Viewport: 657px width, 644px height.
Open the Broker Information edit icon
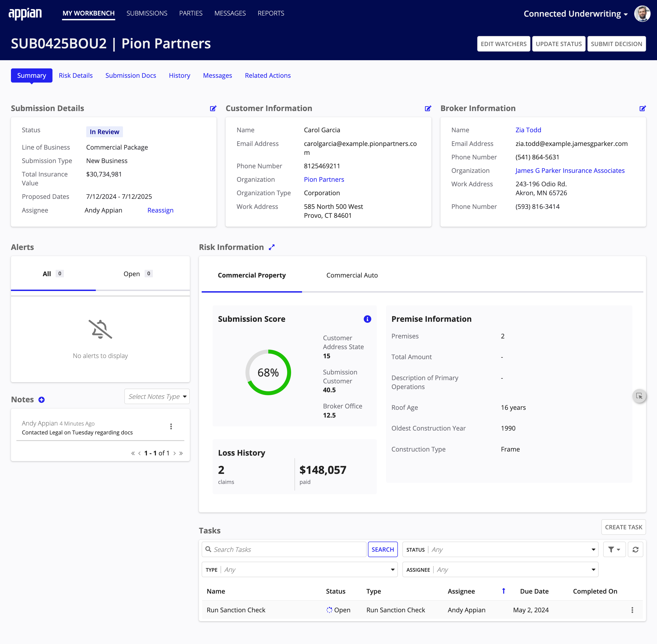pyautogui.click(x=642, y=109)
